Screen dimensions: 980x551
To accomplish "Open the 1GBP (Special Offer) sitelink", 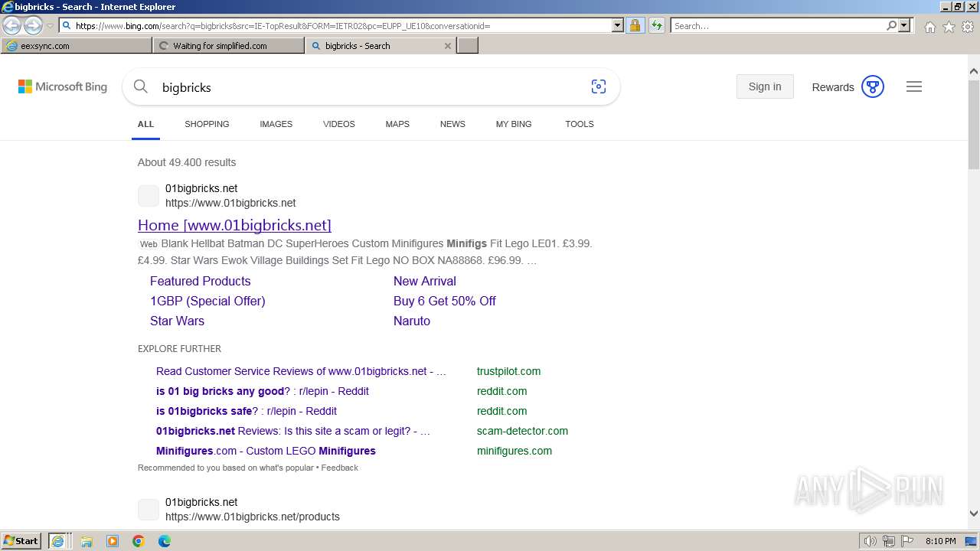I will point(207,301).
